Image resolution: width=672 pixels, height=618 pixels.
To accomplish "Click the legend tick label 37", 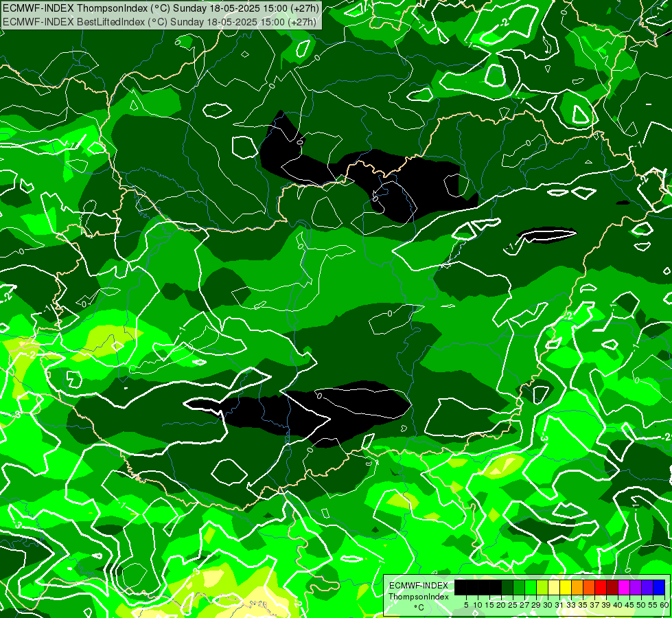I will [x=594, y=605].
